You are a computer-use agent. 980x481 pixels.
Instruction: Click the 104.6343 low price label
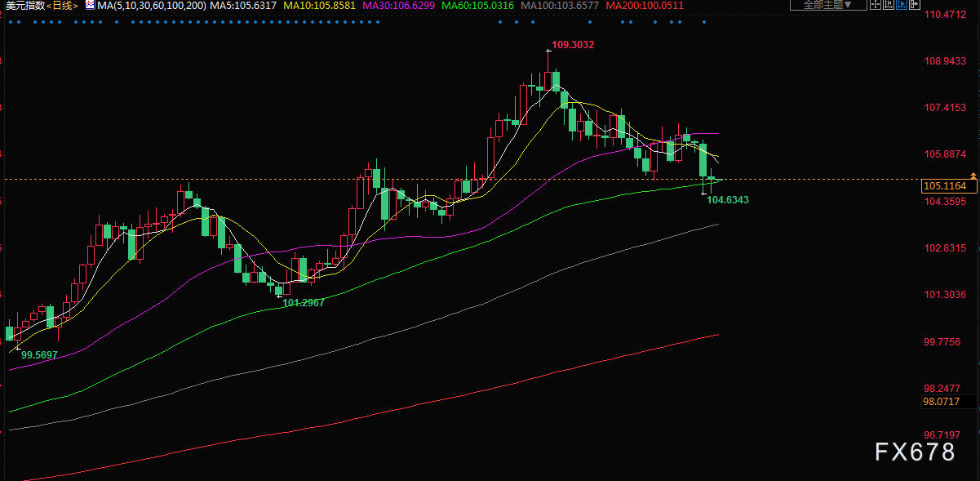tap(728, 199)
